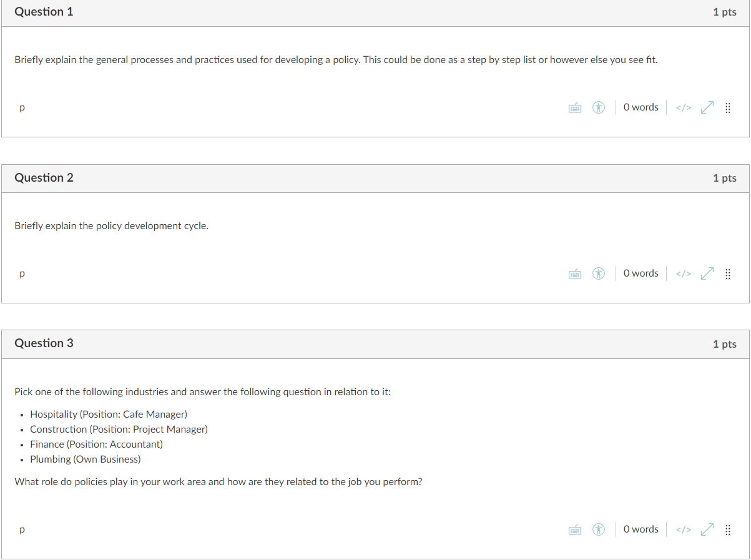Click '1 pts' label of Question 3
The height and width of the screenshot is (560, 751).
click(x=725, y=344)
